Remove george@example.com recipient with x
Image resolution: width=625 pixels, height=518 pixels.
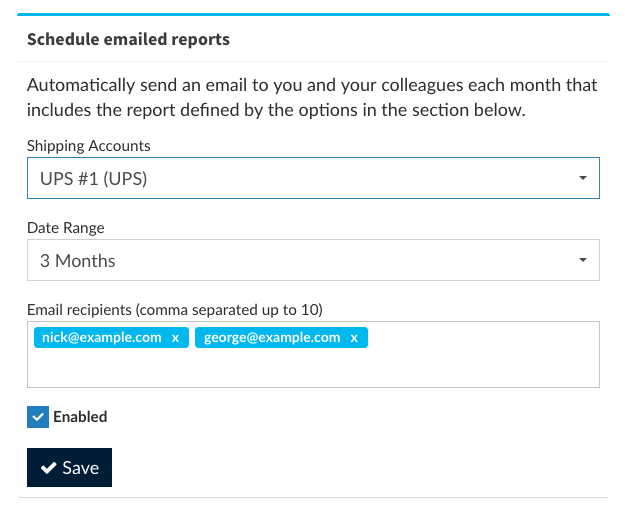click(354, 338)
